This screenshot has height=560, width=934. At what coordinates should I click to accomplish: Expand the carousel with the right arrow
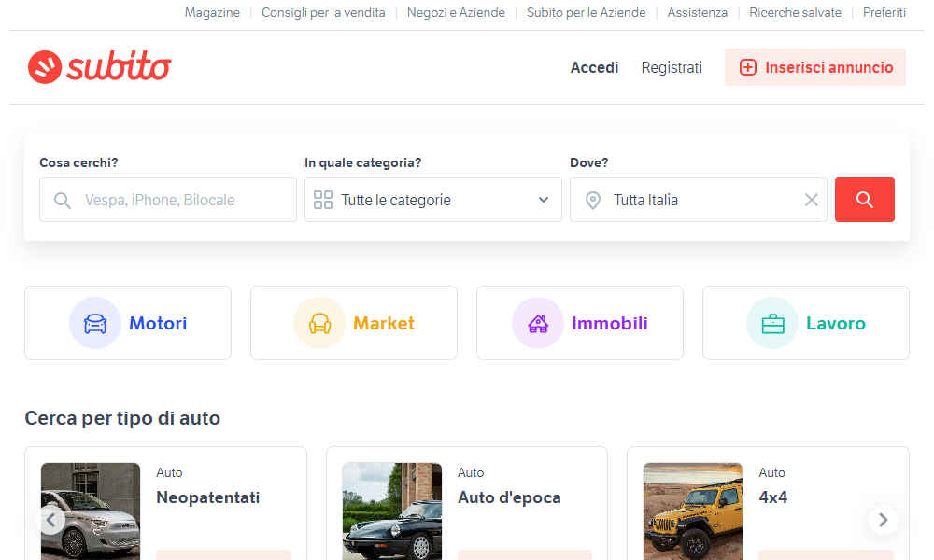click(x=883, y=520)
